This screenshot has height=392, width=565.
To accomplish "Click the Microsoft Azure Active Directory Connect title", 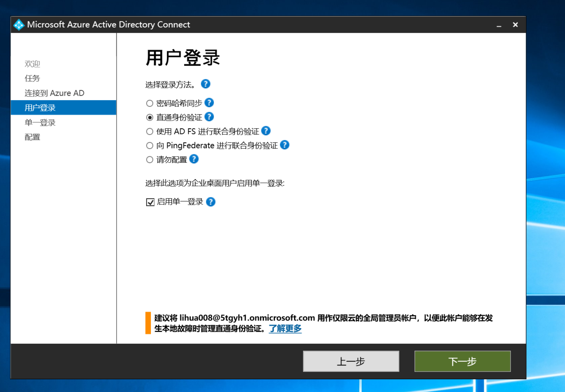I will click(x=109, y=24).
